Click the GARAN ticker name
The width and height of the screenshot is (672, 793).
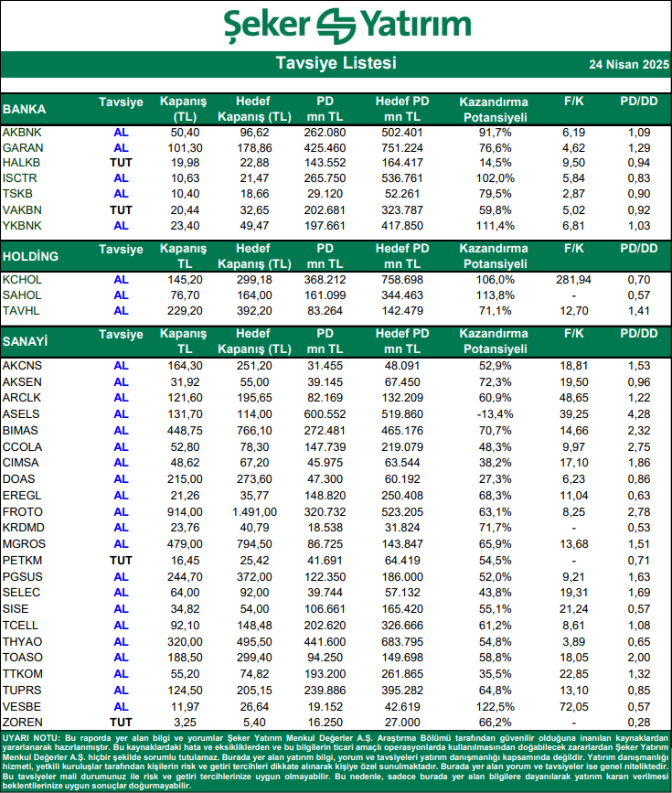23,148
